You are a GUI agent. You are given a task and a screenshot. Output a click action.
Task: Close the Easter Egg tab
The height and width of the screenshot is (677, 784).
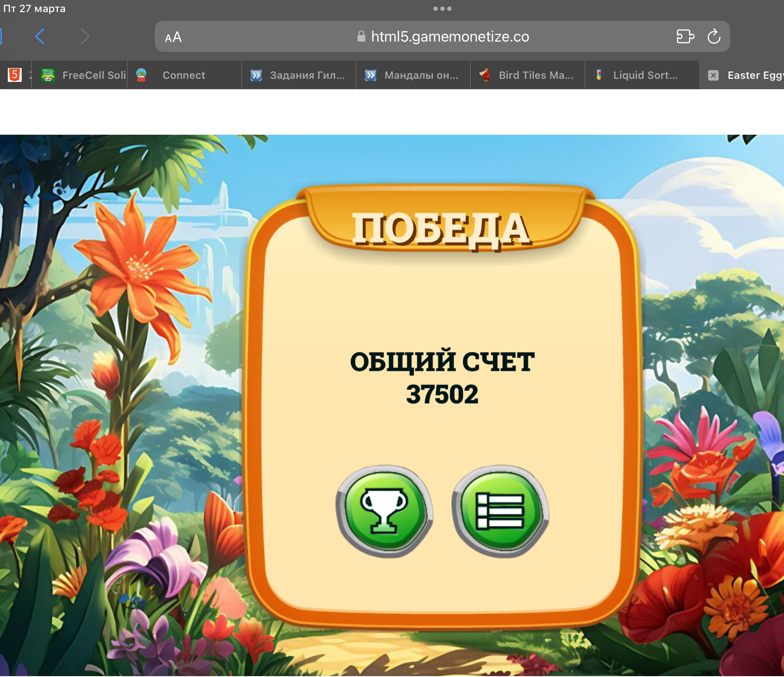[x=713, y=75]
